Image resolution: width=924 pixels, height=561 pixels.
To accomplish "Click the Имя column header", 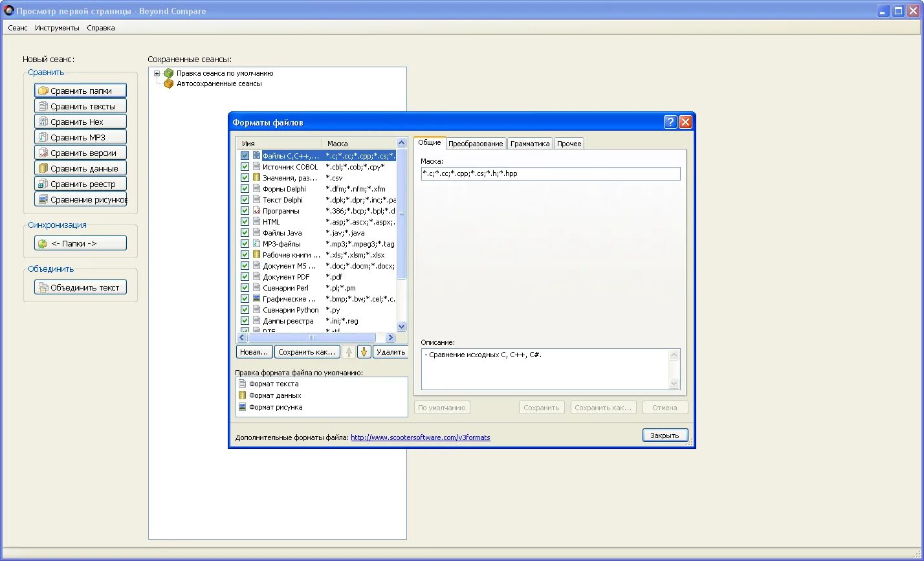I will pos(280,143).
